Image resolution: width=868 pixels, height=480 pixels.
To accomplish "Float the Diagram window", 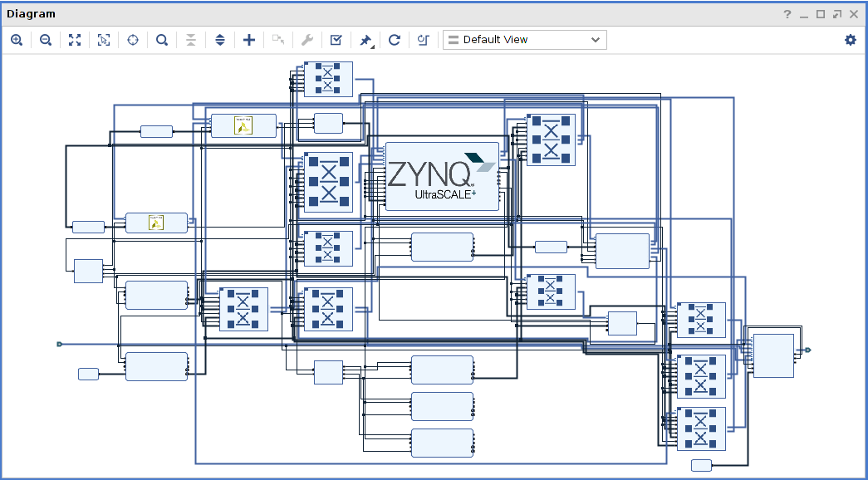I will coord(837,14).
